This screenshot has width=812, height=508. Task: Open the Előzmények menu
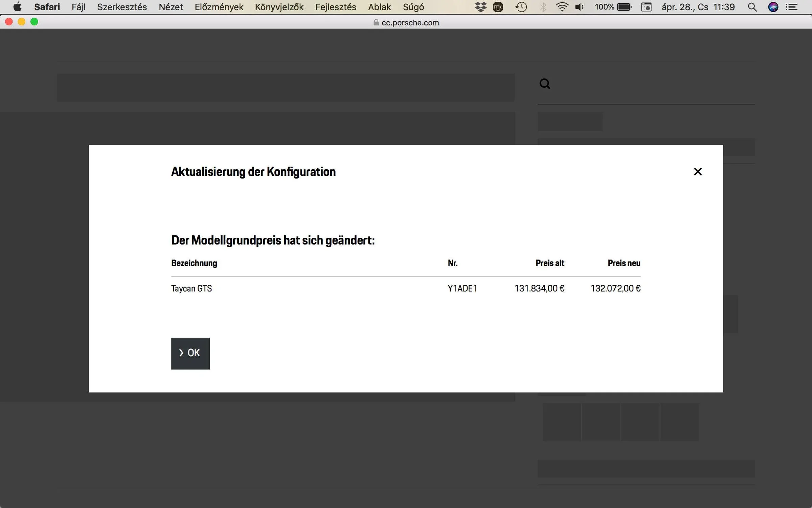point(219,7)
